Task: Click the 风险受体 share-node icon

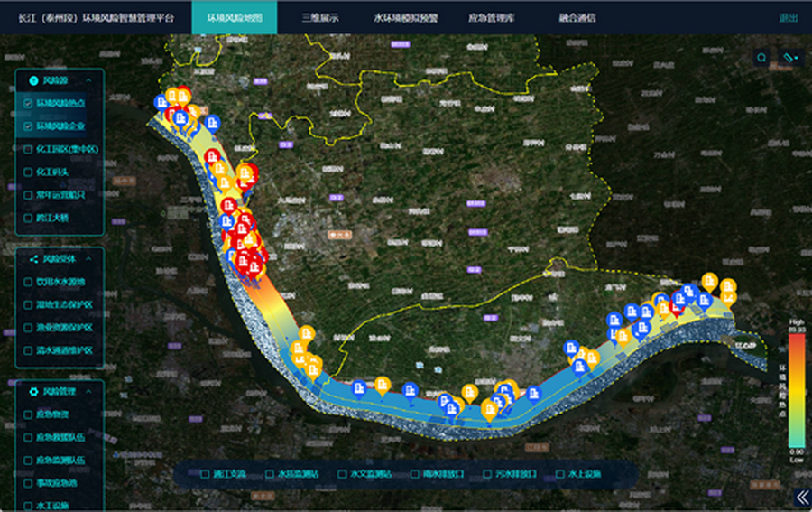Action: tap(33, 259)
